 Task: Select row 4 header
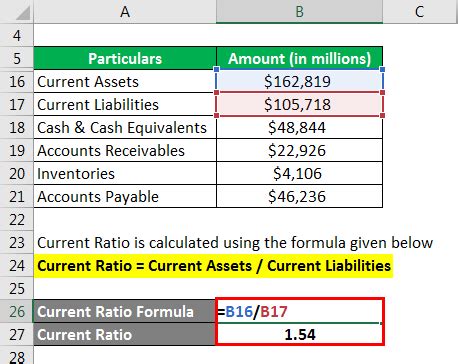(x=17, y=35)
